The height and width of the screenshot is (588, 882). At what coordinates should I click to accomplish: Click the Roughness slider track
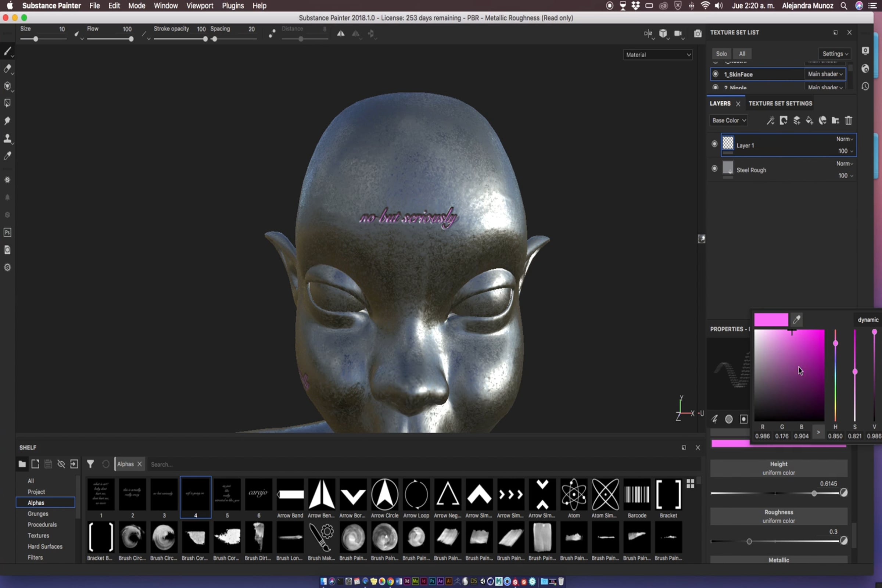(788, 541)
